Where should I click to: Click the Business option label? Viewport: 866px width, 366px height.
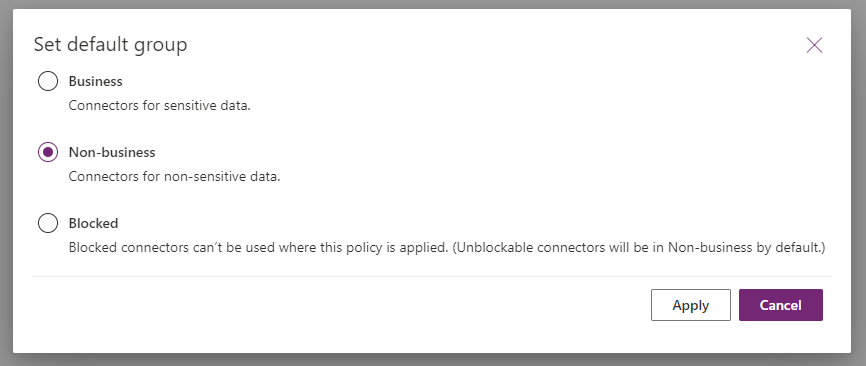pos(96,81)
